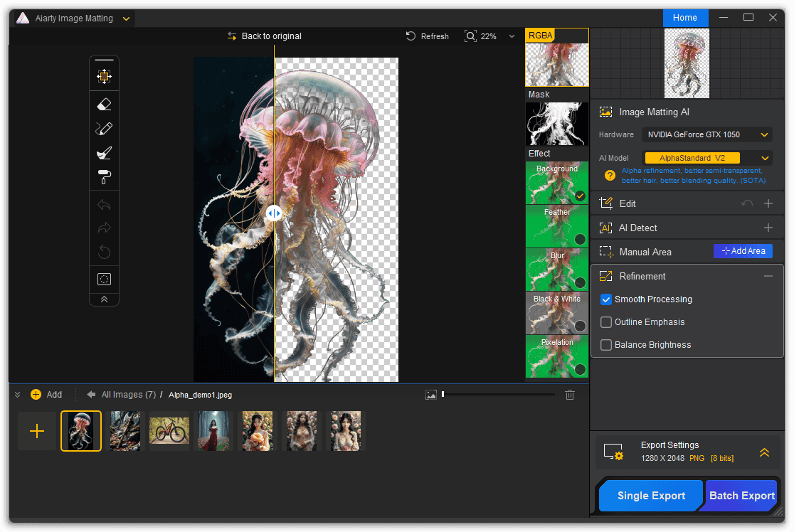Viewport: 794px width, 532px height.
Task: Click the zoom-to-fit magnifier icon
Action: (470, 36)
